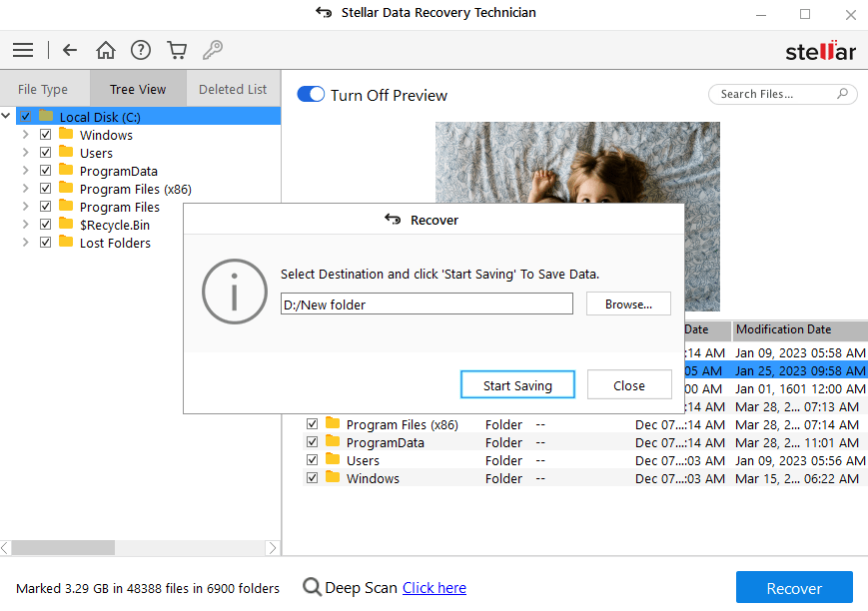Click the $Recycle.Bin folder icon in tree

(x=66, y=224)
